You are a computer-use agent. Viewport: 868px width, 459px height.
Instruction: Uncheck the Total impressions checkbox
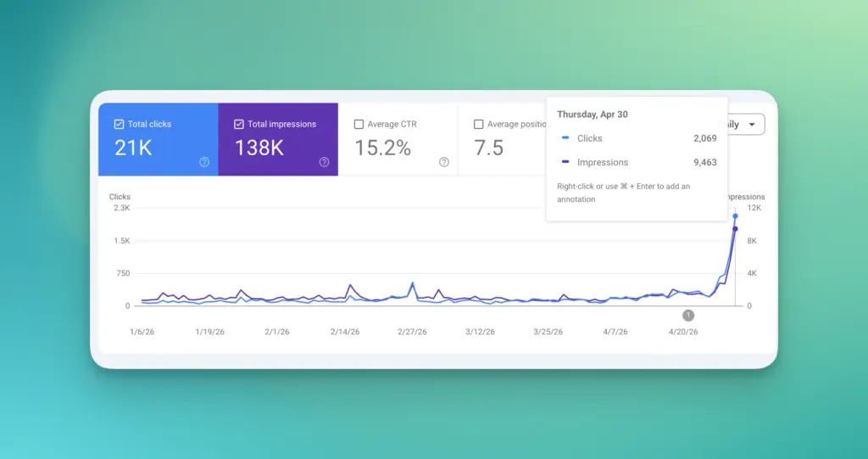[238, 124]
